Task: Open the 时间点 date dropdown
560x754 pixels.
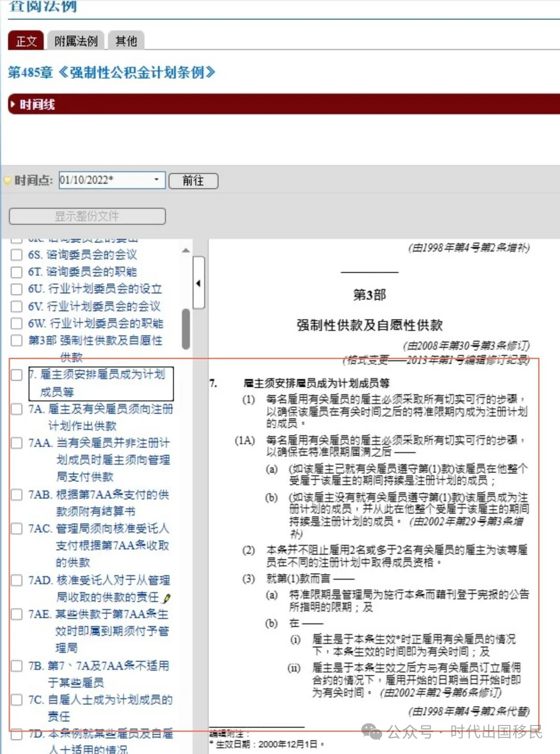Action: tap(157, 180)
